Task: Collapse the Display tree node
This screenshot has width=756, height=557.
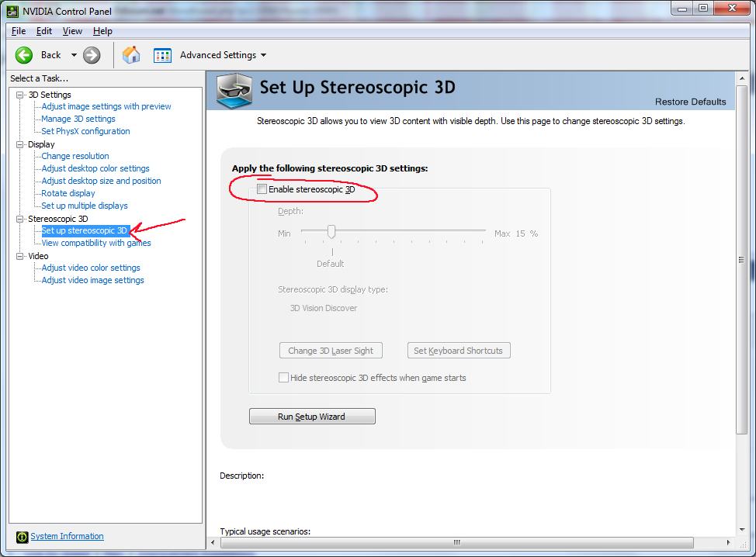Action: 19,144
